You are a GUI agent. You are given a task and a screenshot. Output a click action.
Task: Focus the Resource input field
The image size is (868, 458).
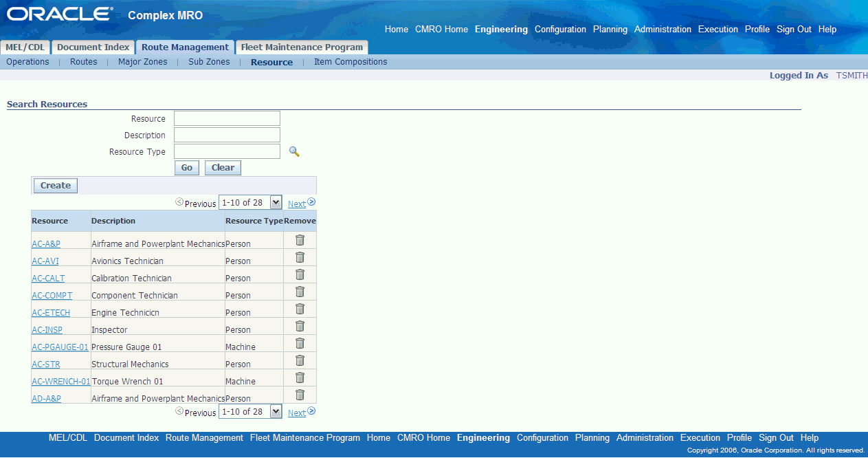tap(227, 118)
